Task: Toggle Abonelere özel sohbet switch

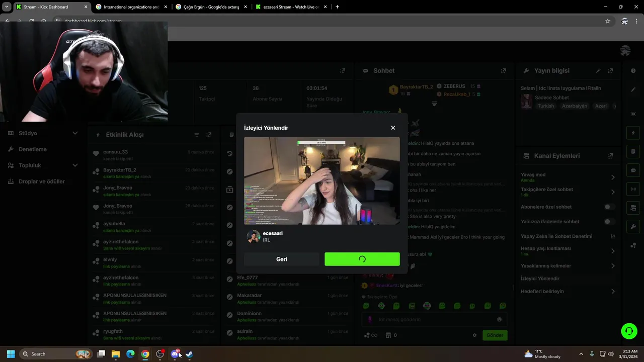Action: click(609, 207)
